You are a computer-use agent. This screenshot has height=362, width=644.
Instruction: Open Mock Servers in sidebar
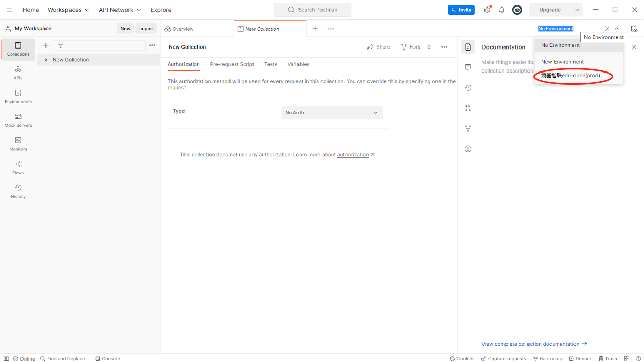(18, 120)
